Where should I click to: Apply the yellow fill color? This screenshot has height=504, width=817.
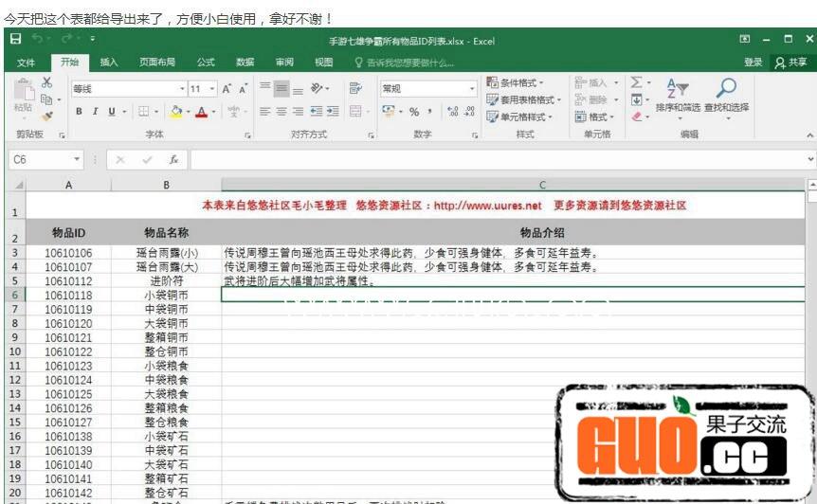point(176,111)
